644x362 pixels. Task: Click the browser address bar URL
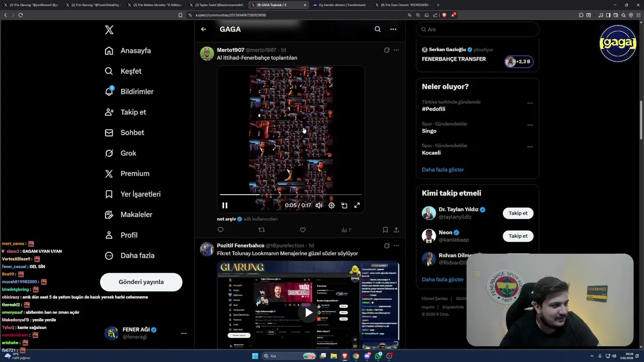[230, 15]
